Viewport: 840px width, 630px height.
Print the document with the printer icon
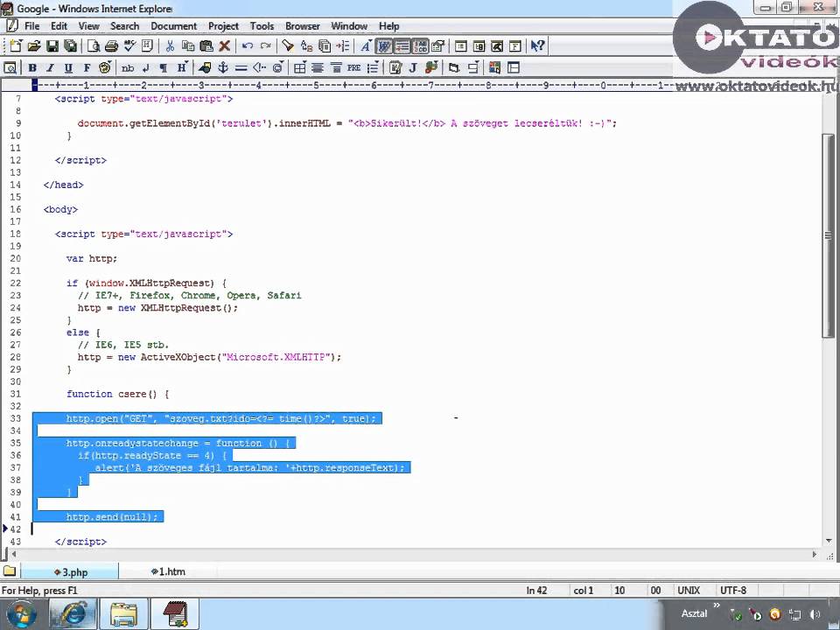click(x=111, y=46)
